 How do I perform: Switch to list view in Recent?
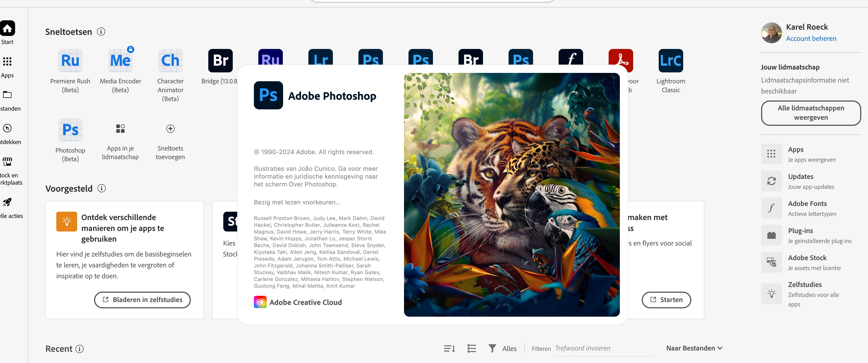[472, 348]
